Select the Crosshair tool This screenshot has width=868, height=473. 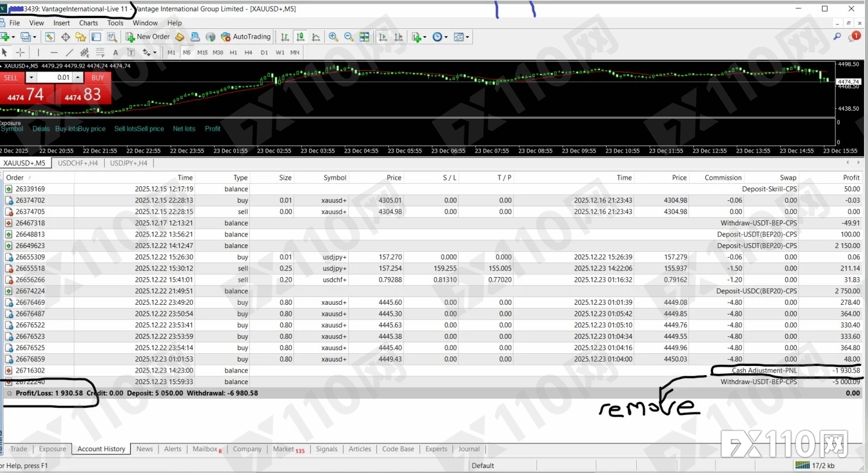[19, 52]
